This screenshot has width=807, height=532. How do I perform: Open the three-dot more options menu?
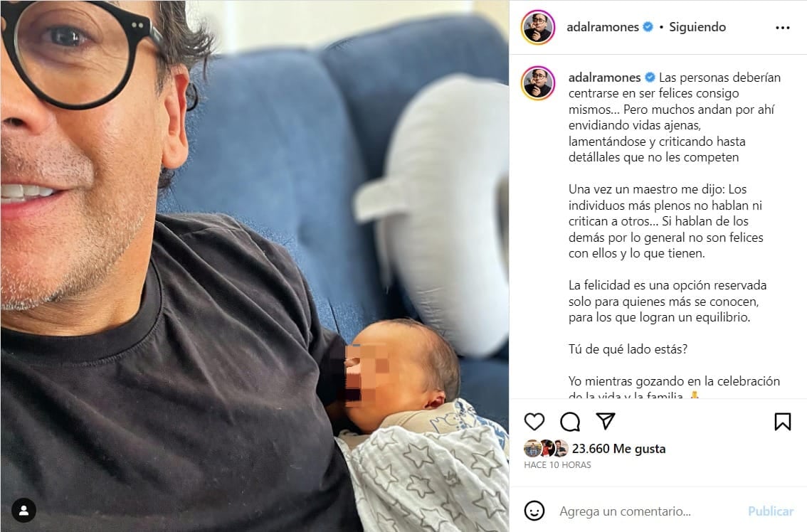point(782,27)
